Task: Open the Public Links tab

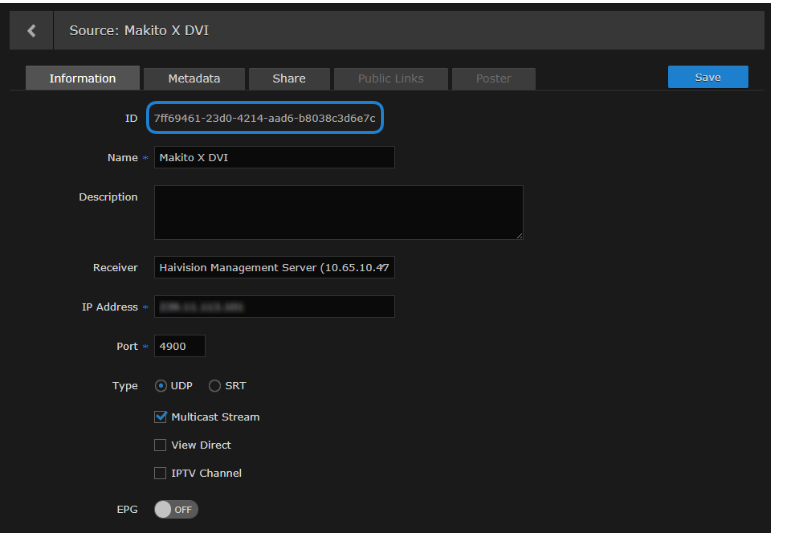Action: coord(390,78)
